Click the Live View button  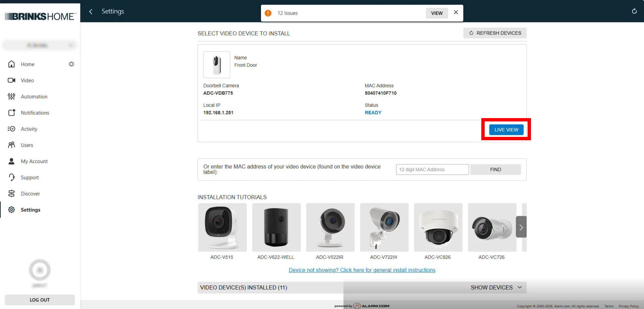click(506, 130)
